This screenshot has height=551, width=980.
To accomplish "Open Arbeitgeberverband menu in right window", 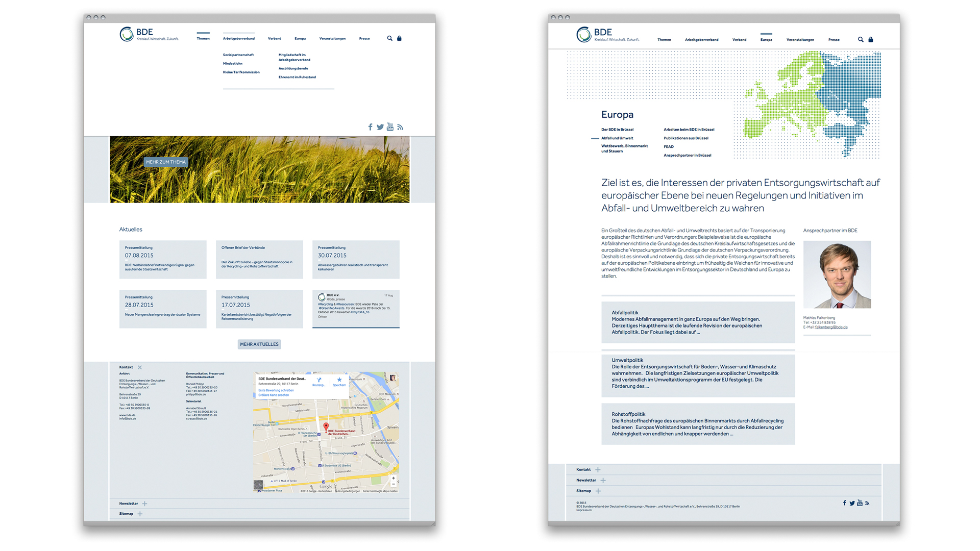I will [702, 39].
